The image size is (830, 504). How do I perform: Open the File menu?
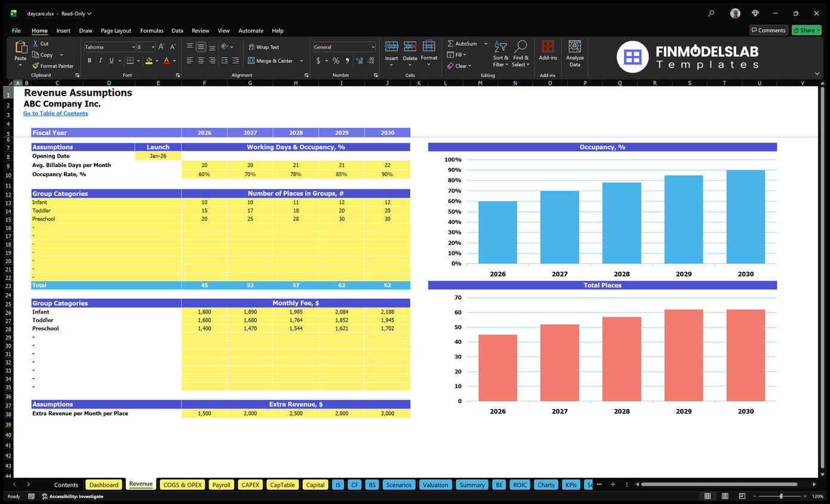tap(16, 30)
